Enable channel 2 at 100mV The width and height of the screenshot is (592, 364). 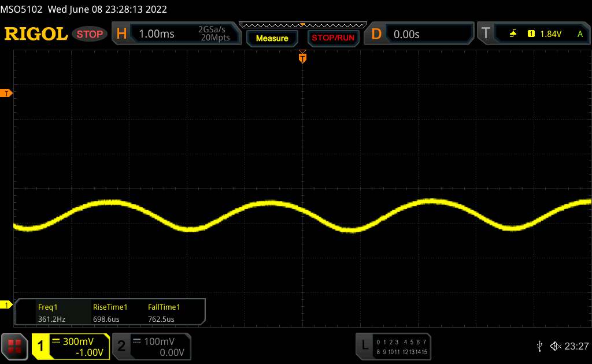[150, 346]
